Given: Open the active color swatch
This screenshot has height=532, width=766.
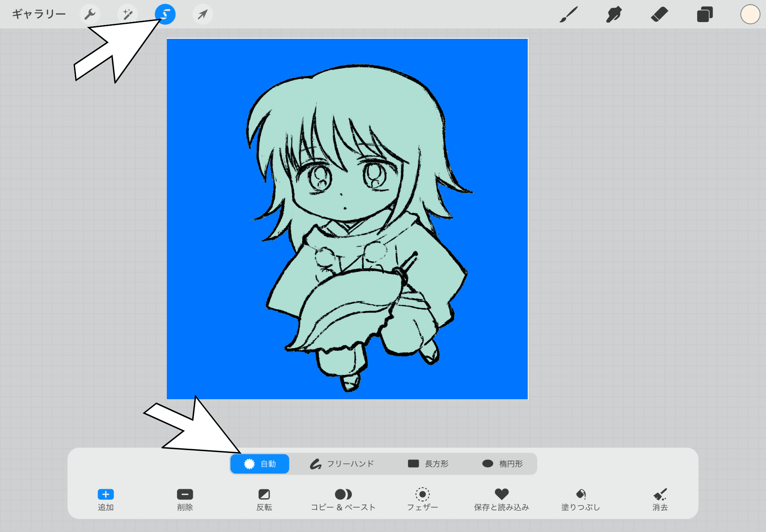Looking at the screenshot, I should 750,15.
